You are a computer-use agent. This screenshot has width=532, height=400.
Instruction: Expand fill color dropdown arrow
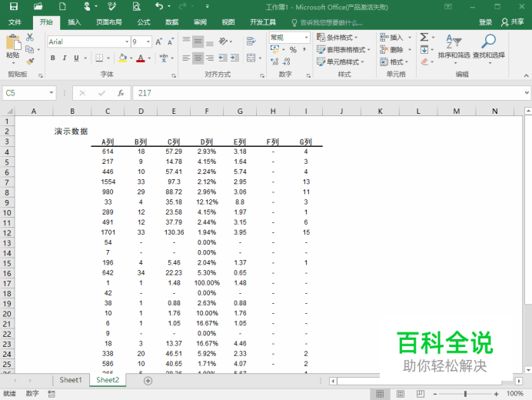coord(131,58)
